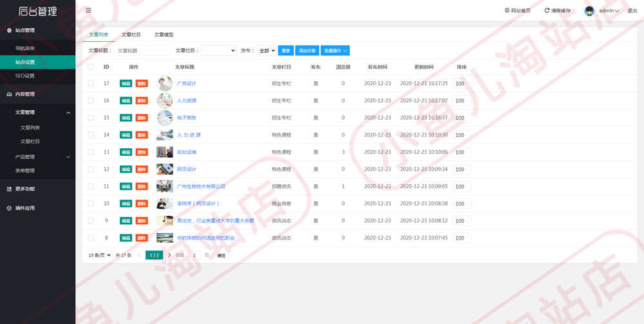This screenshot has width=644, height=324.
Task: Focus the 文章标题 search input
Action: click(x=142, y=50)
